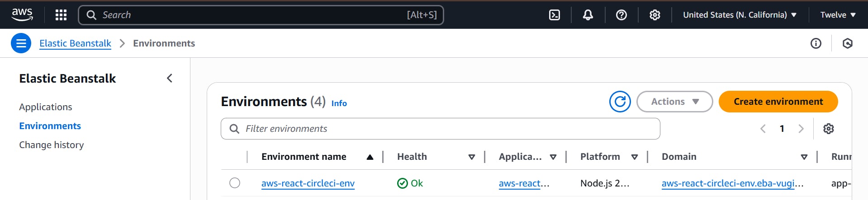This screenshot has width=868, height=200.
Task: Click the AWS search field
Action: pyautogui.click(x=261, y=15)
